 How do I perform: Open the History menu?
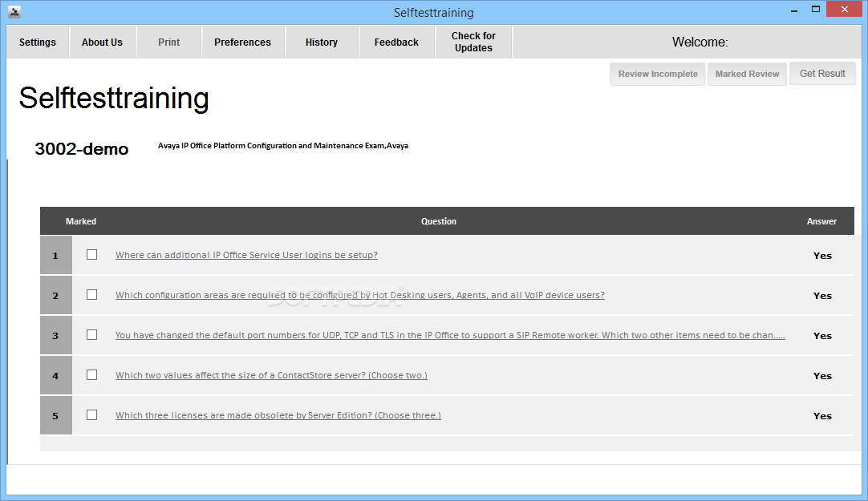(322, 42)
